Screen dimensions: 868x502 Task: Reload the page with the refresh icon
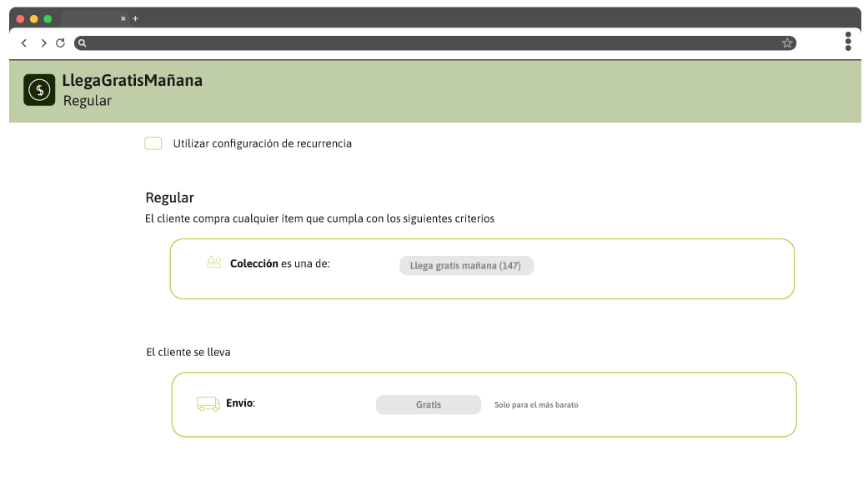click(x=60, y=43)
